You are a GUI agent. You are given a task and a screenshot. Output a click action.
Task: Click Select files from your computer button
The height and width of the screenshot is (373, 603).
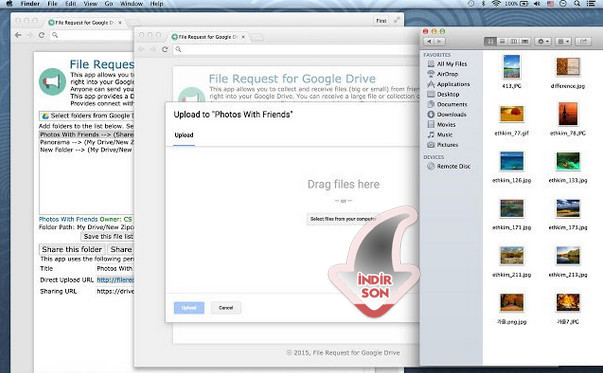[x=342, y=219]
